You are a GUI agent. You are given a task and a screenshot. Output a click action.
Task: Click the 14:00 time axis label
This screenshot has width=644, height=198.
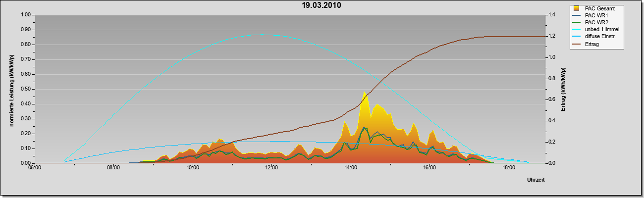(350, 168)
